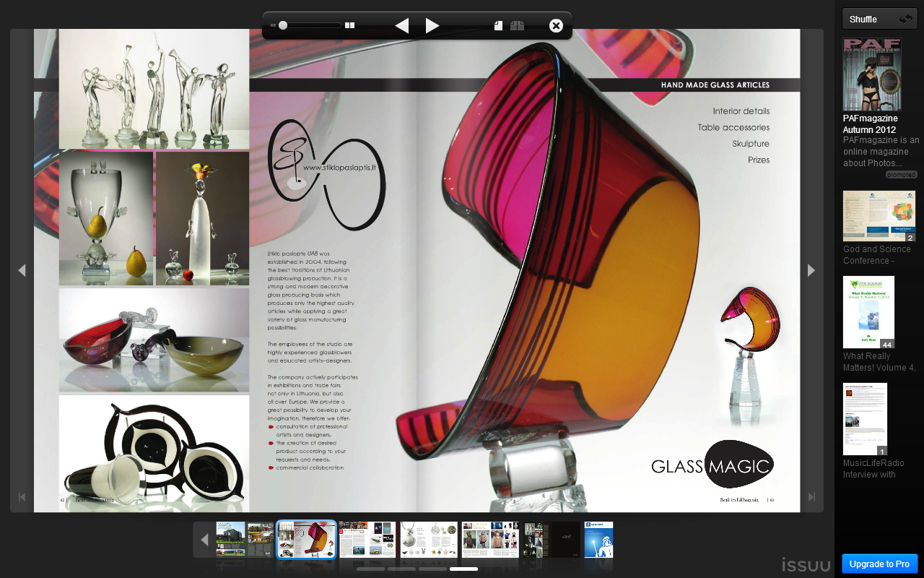This screenshot has width=924, height=578.
Task: Go to next page using toolbar right arrow
Action: click(x=432, y=26)
